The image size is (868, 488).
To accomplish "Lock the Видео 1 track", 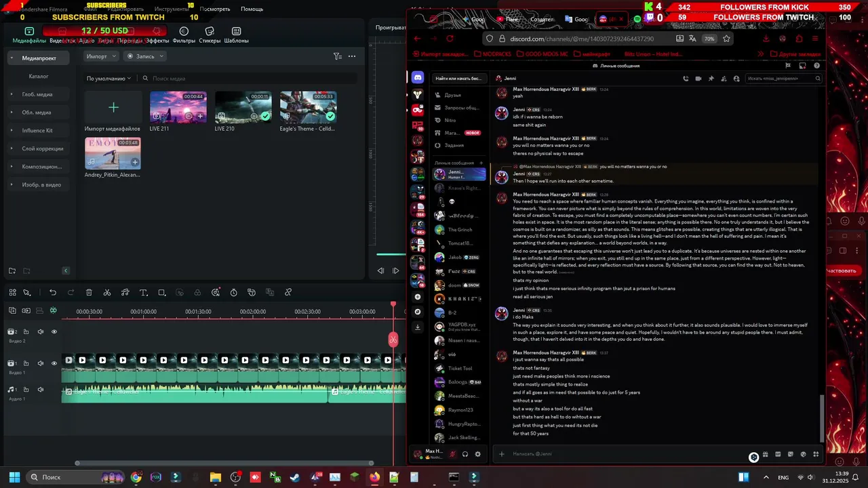I will tap(26, 363).
